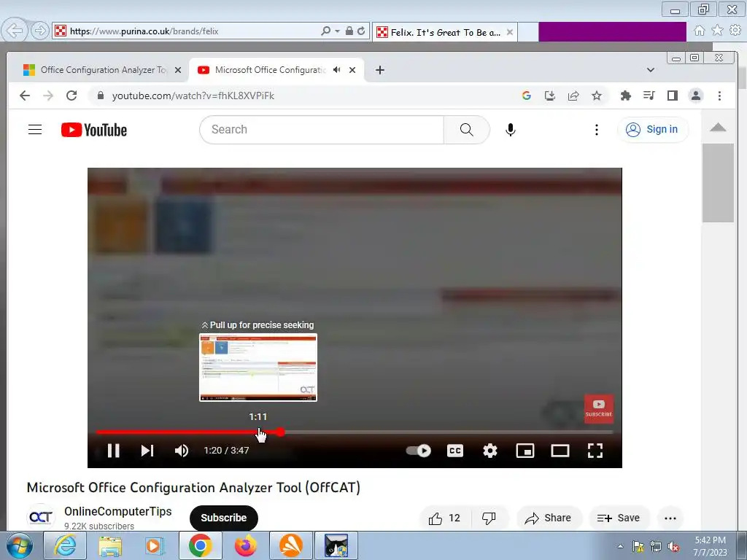Select the Microsoft Office Configuration YouTube tab
747x560 pixels.
[x=269, y=70]
